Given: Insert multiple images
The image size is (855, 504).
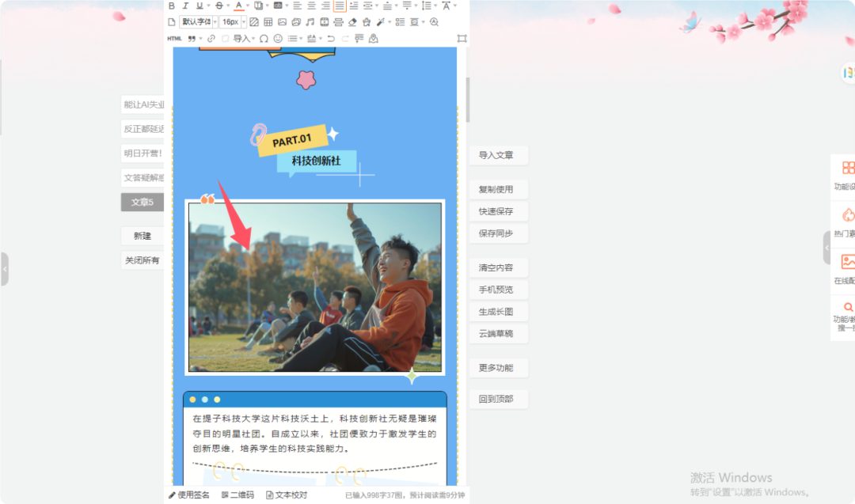Looking at the screenshot, I should click(296, 22).
